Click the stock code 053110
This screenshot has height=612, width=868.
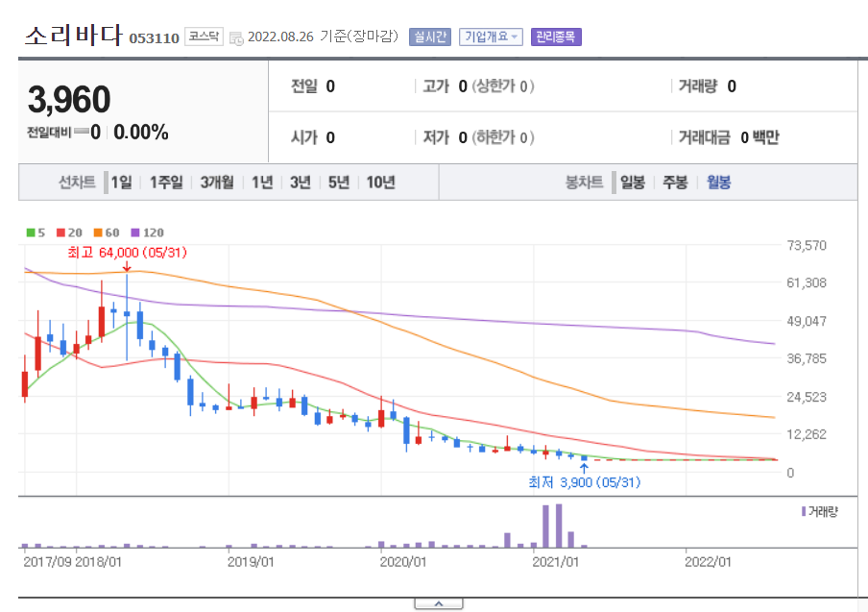[154, 38]
